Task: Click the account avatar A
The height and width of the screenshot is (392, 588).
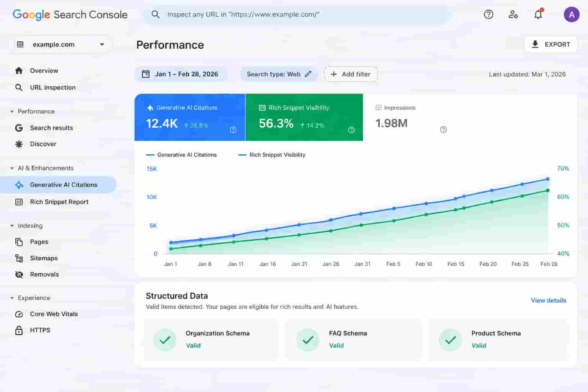Action: [x=572, y=15]
